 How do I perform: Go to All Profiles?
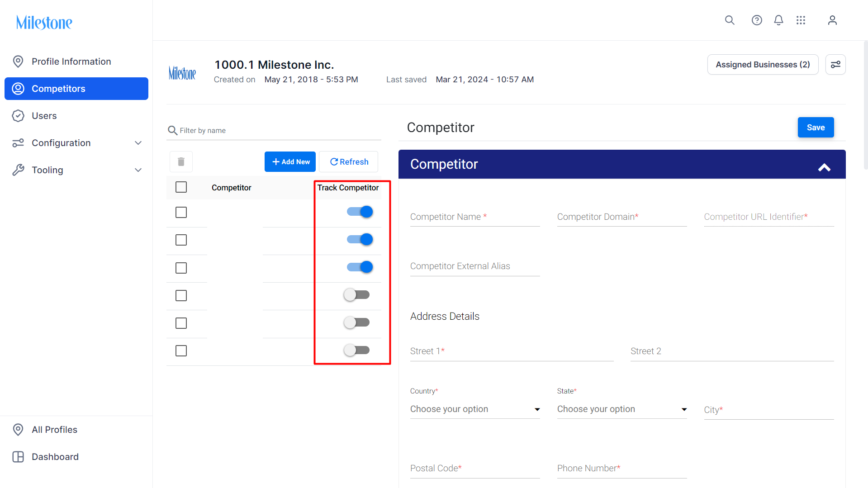pos(76,430)
